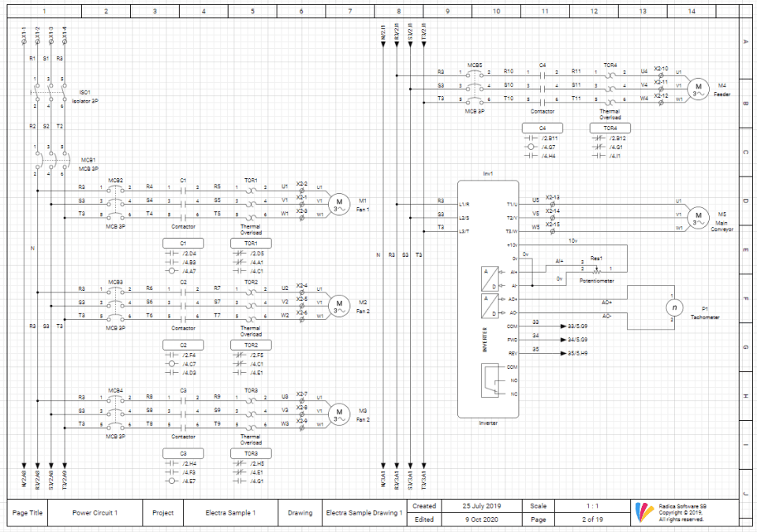Click the 'Fan 1' label
Image resolution: width=757 pixels, height=532 pixels.
coord(363,210)
